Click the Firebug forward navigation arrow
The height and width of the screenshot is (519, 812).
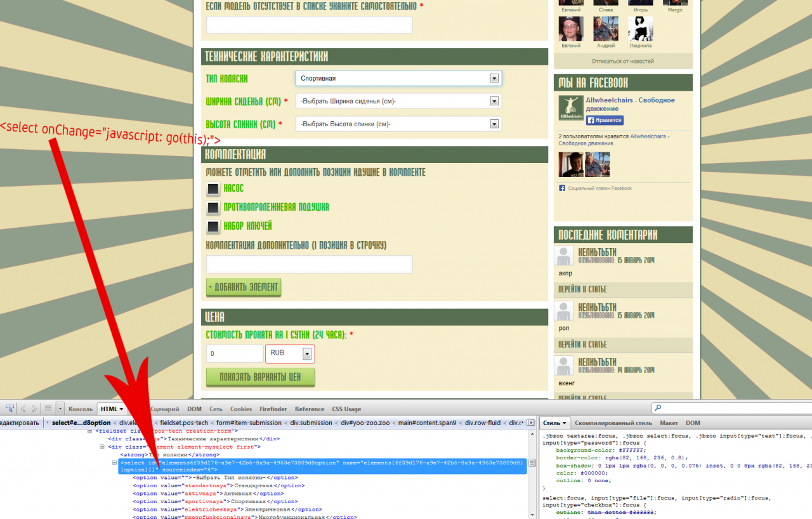(34, 409)
